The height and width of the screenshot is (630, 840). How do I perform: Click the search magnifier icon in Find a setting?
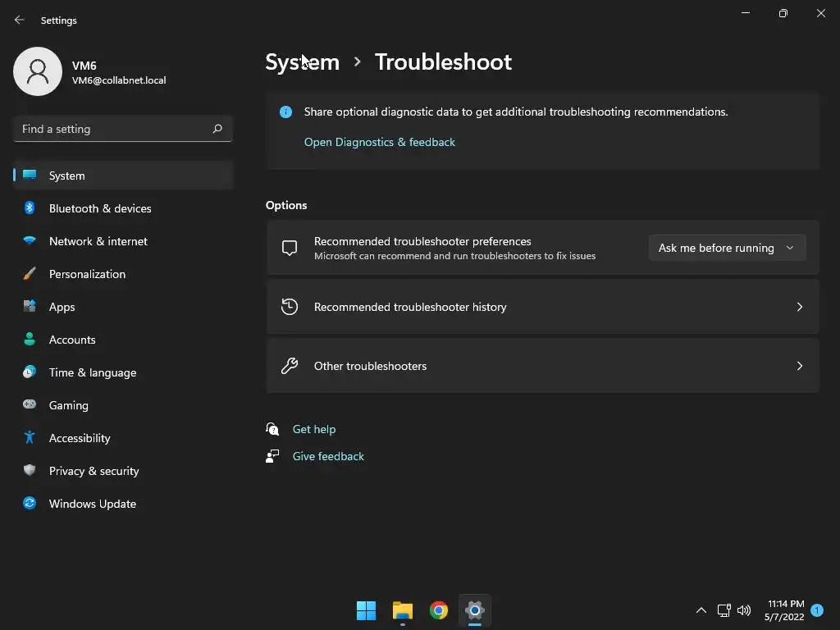click(x=217, y=129)
